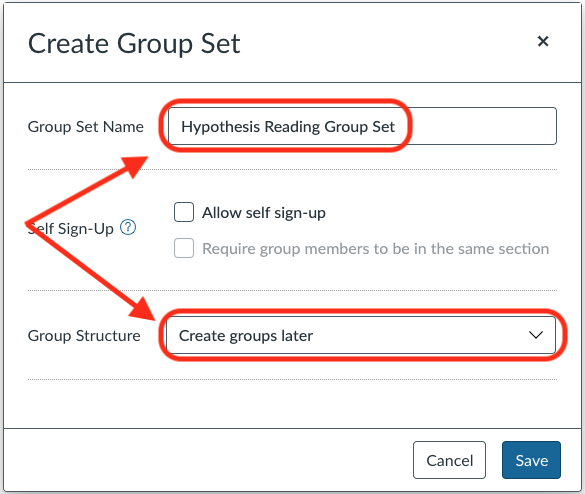The height and width of the screenshot is (494, 585).
Task: Tick the Require same section checkbox
Action: 184,248
